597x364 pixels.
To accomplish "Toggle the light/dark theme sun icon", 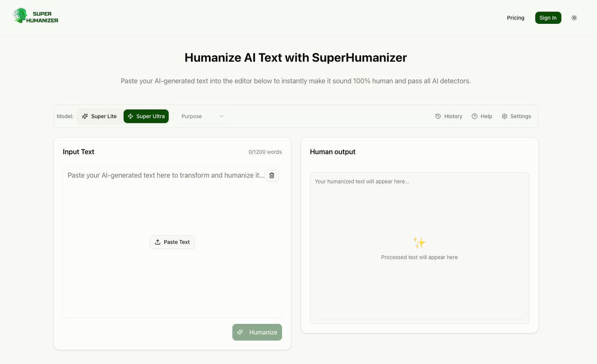I will [x=574, y=18].
